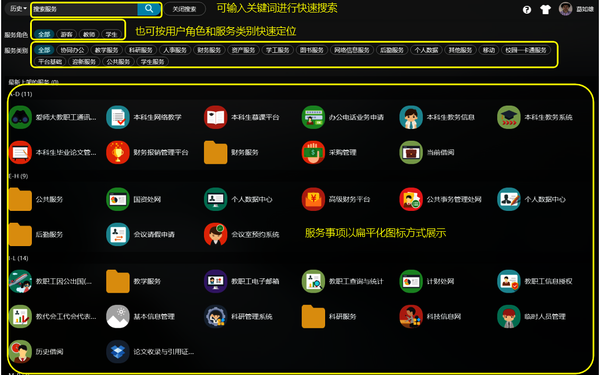
Task: Open 历史借阅 service icon
Action: tap(20, 352)
